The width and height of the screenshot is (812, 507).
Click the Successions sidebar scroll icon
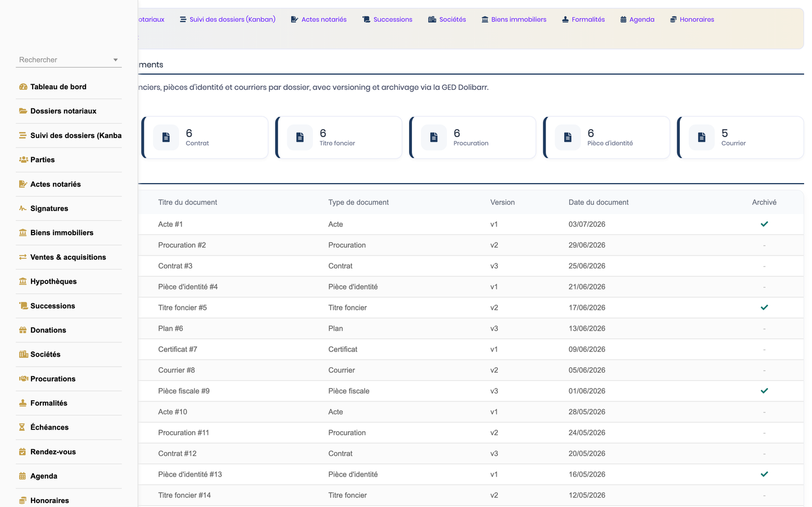[23, 306]
